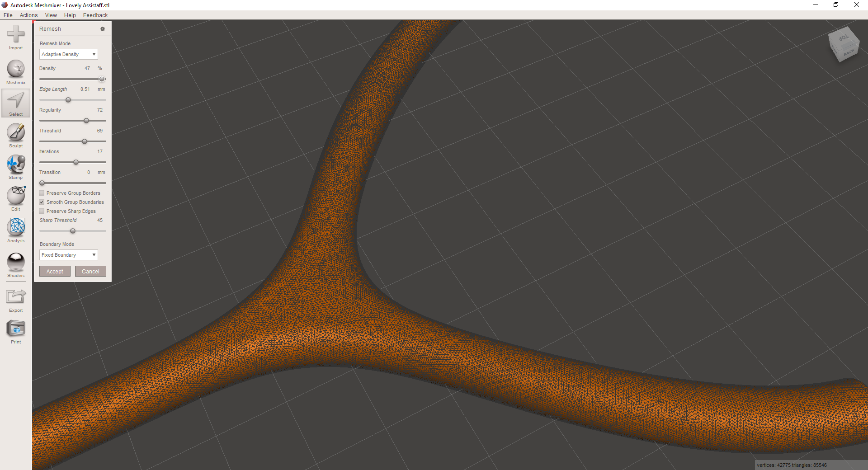The image size is (868, 470).
Task: Click the Threshold slider handle
Action: coord(85,141)
